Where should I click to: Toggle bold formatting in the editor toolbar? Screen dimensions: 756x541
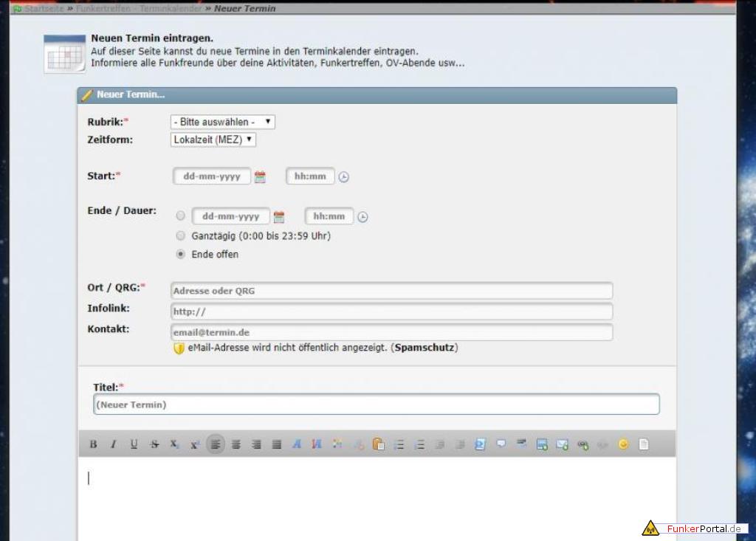[93, 444]
